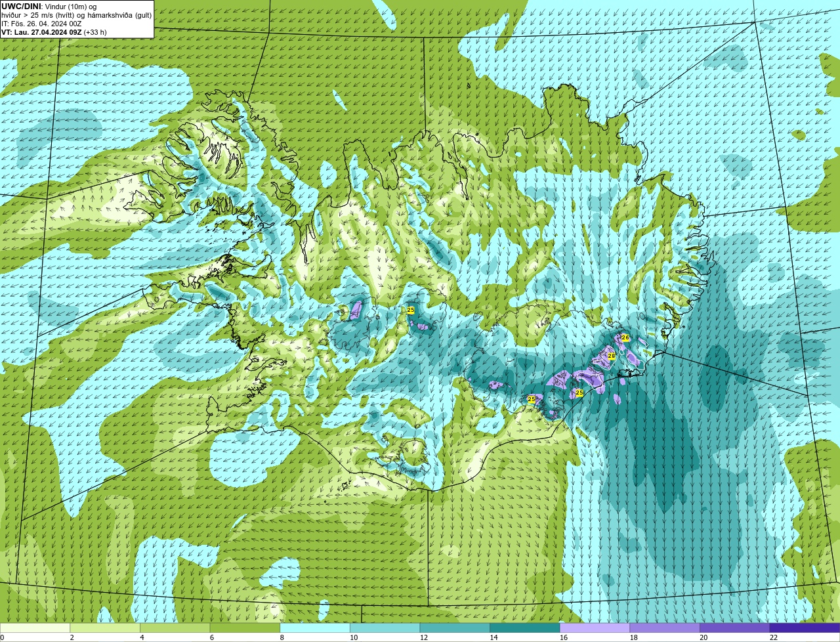Choose the 6–8 m/s olive green legend band

click(245, 628)
